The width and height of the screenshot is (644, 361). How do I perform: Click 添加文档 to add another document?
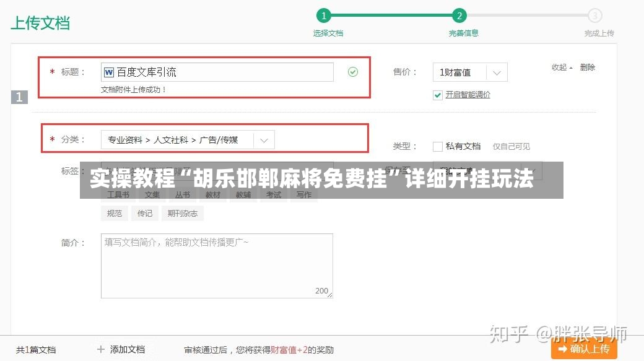(x=128, y=349)
